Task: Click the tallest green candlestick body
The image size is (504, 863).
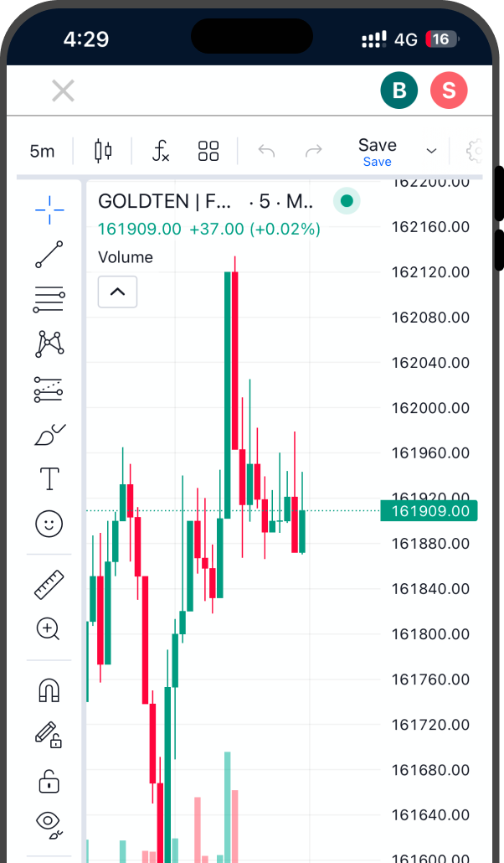Action: (227, 395)
